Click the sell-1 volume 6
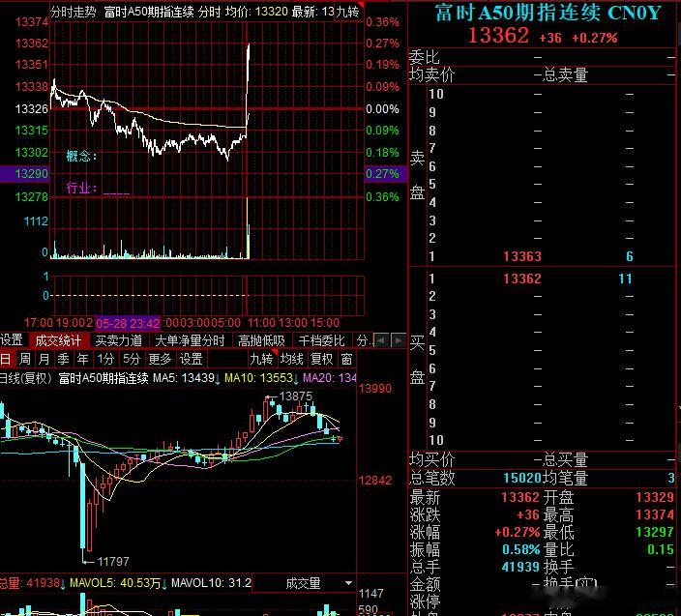681x616 pixels. (630, 256)
